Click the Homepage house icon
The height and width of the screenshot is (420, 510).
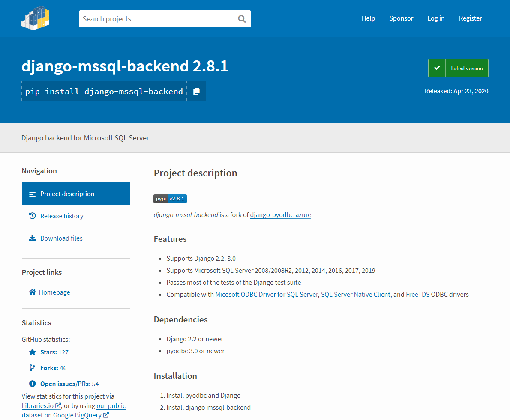pos(32,292)
